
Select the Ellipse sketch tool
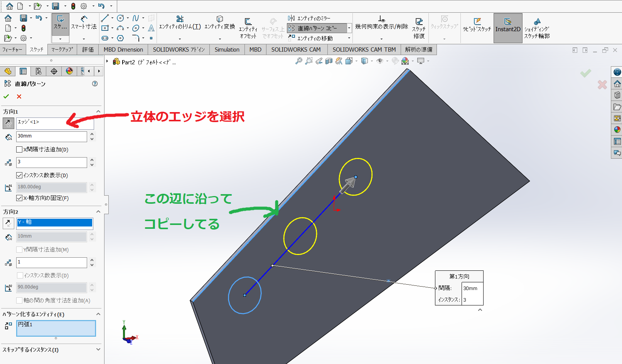click(136, 28)
